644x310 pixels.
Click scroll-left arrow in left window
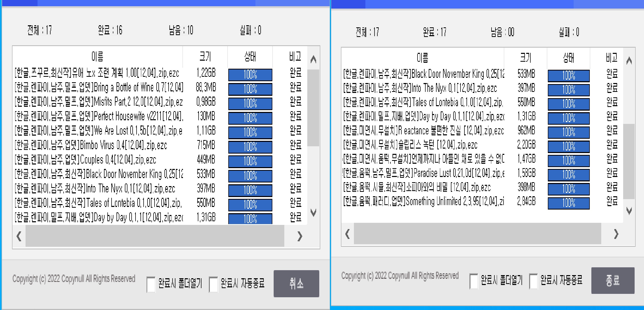pyautogui.click(x=19, y=236)
